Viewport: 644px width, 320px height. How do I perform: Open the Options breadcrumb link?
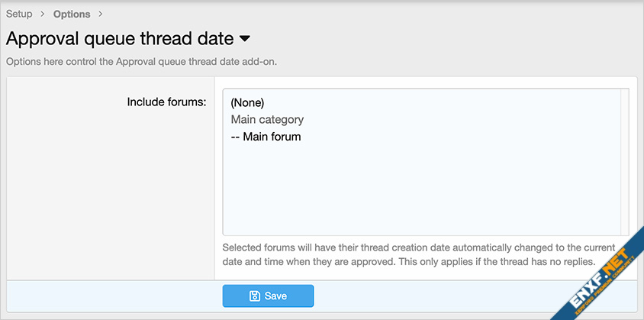(x=72, y=14)
